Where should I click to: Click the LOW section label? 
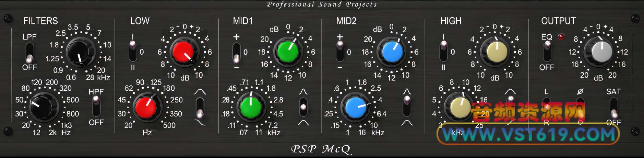(x=140, y=21)
